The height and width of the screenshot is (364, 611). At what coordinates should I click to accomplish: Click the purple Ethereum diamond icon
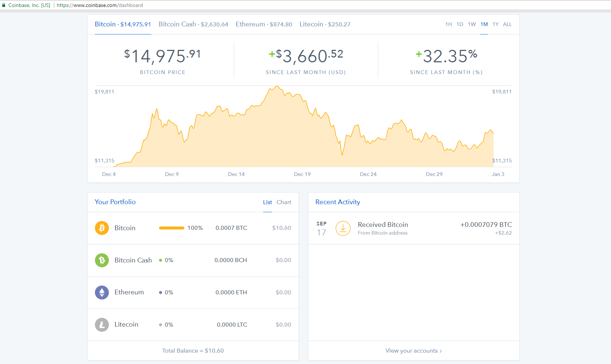pyautogui.click(x=102, y=293)
